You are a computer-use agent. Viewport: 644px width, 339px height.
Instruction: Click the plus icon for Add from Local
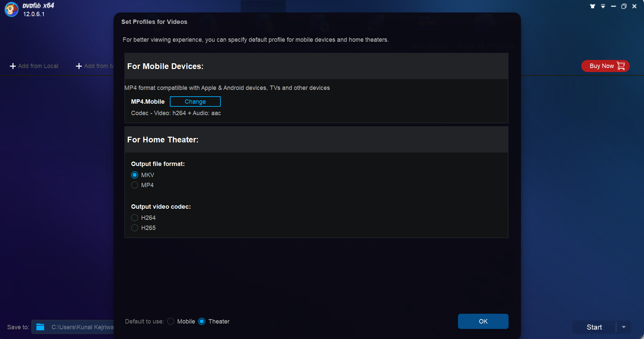(13, 66)
